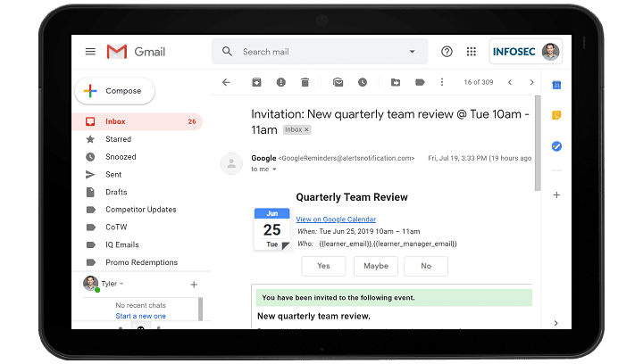Go back to inbox with arrow
643x364 pixels.
226,82
